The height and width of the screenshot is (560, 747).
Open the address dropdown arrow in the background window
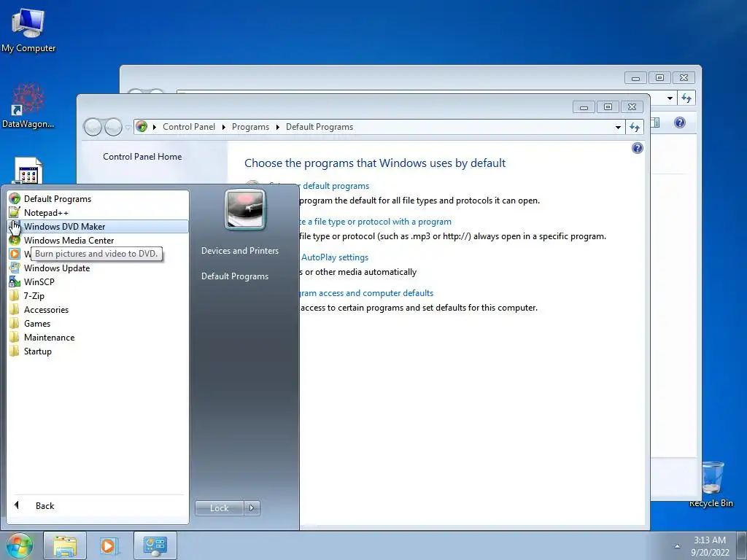coord(670,98)
